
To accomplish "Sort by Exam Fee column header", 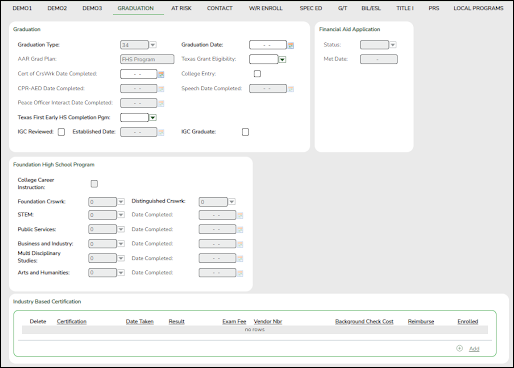I will click(234, 321).
